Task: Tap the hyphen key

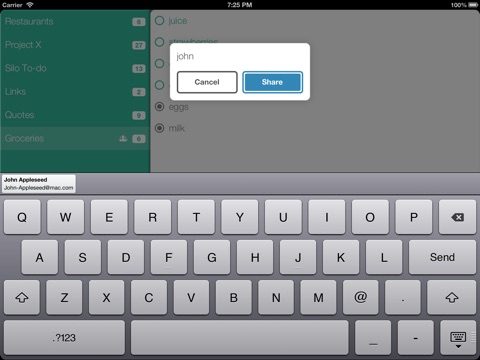Action: (x=416, y=338)
